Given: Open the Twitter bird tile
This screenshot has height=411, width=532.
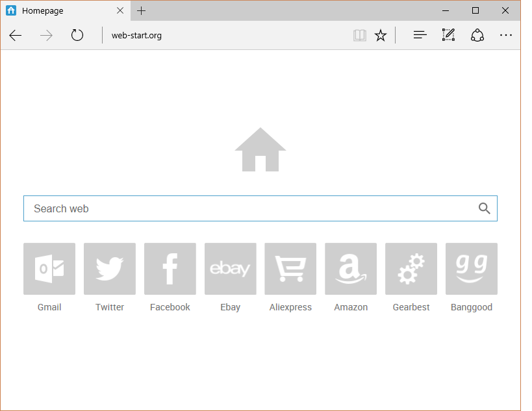Looking at the screenshot, I should click(110, 269).
